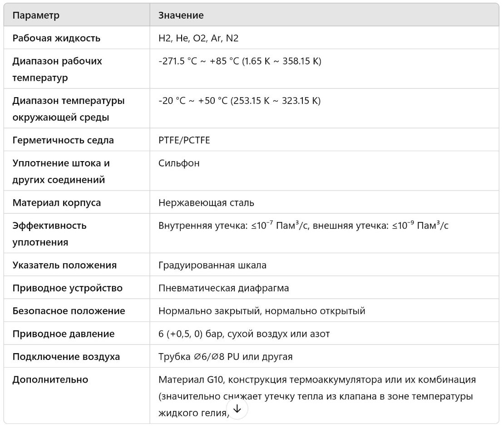The image size is (504, 428).
Task: Click the "Пневматическая диафрагма" value
Action: 223,288
